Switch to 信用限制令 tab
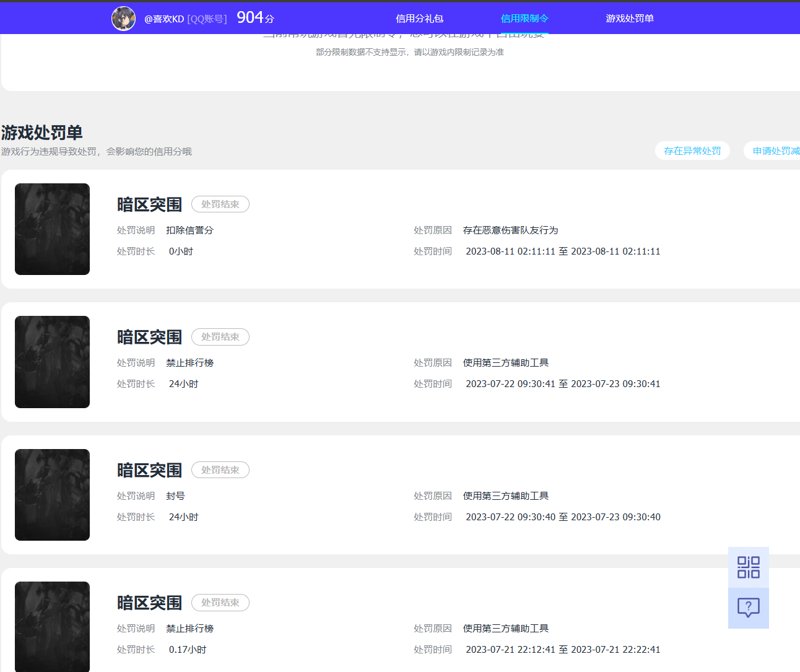800x672 pixels. click(524, 19)
